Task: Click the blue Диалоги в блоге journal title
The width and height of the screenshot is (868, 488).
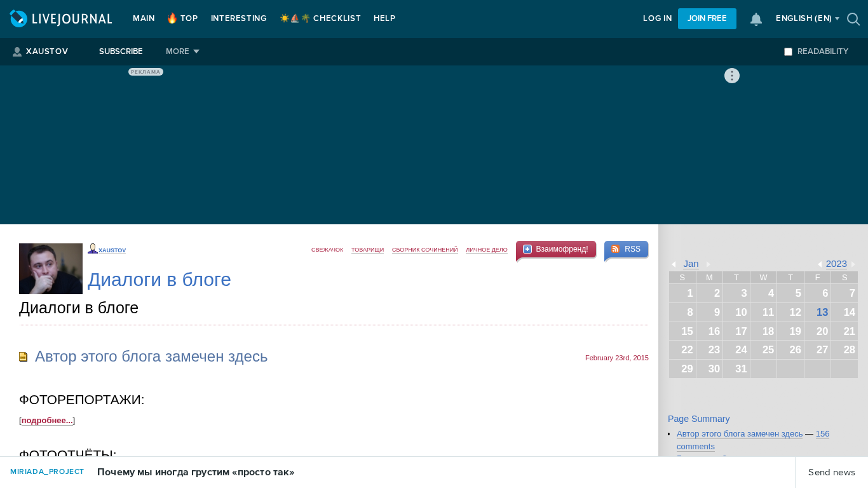Action: [x=159, y=280]
